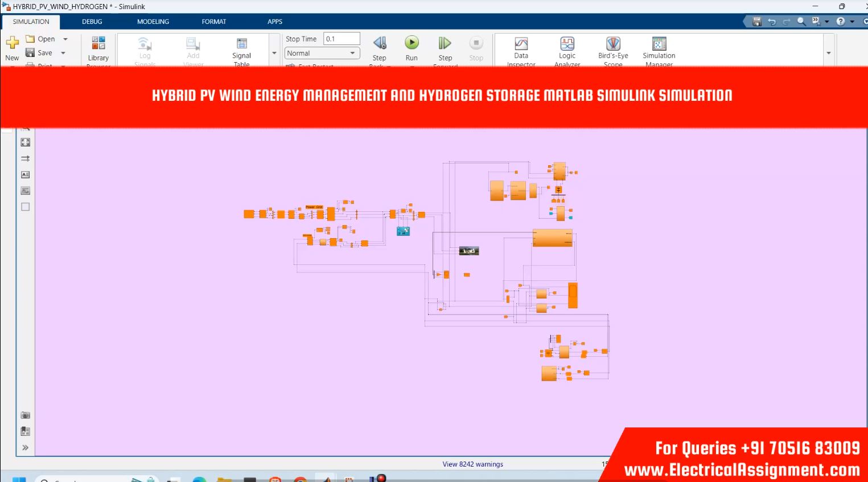Click Fit to View icon in left palette
This screenshot has width=868, height=482.
coord(25,142)
